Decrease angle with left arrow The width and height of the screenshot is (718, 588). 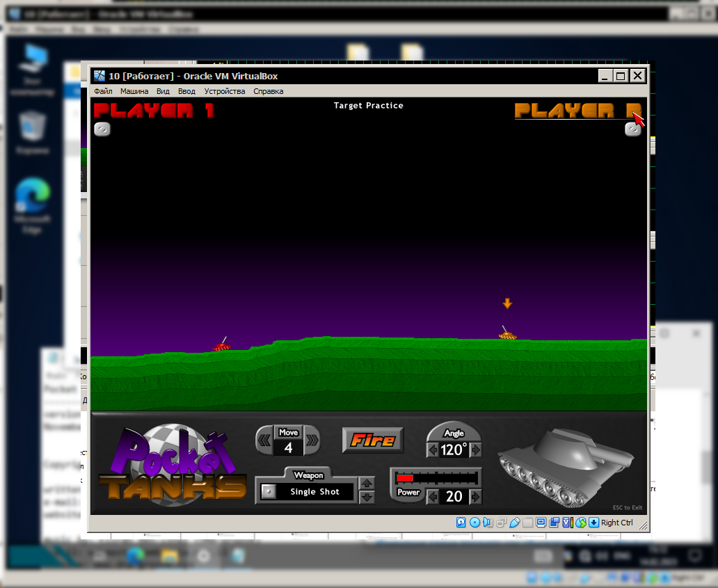click(433, 450)
